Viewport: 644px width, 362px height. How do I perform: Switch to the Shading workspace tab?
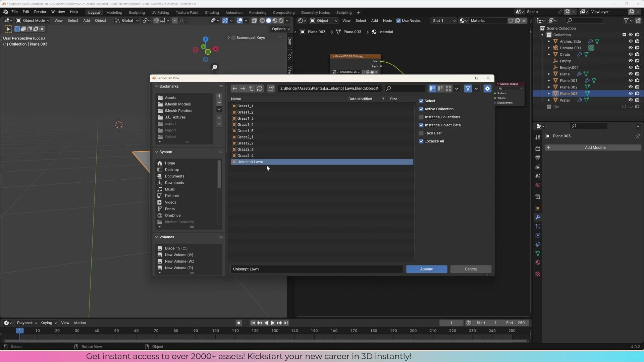pos(212,13)
